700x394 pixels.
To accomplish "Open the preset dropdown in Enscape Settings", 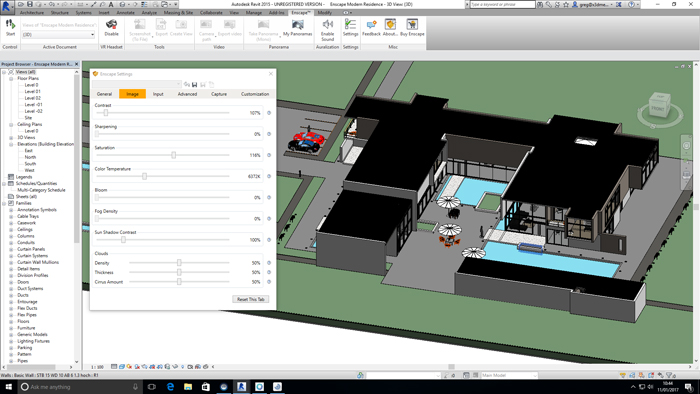I will [137, 84].
